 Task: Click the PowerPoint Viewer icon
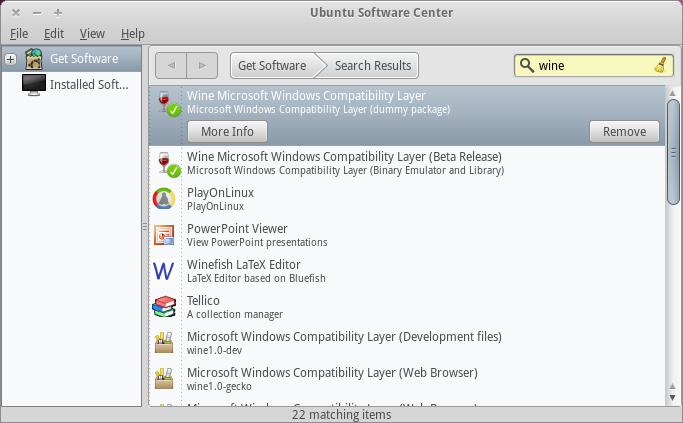click(164, 235)
